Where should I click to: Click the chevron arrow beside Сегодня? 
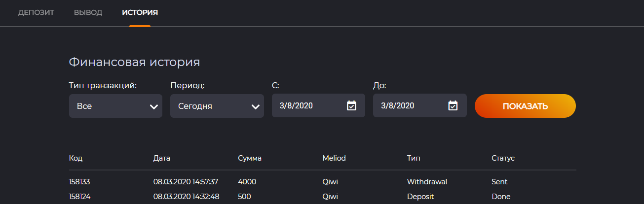coord(255,106)
